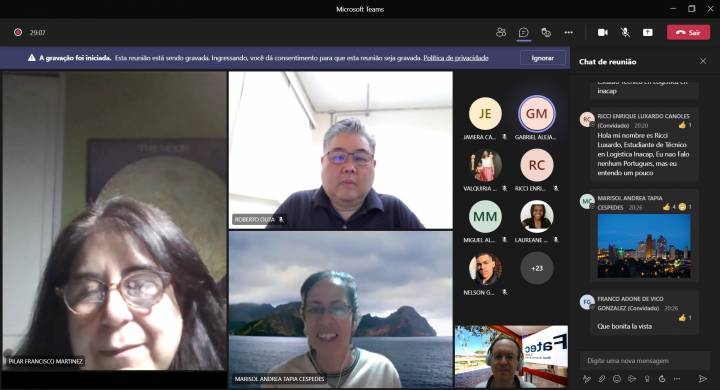Show the +23 additional participants
This screenshot has width=720, height=390.
(536, 268)
